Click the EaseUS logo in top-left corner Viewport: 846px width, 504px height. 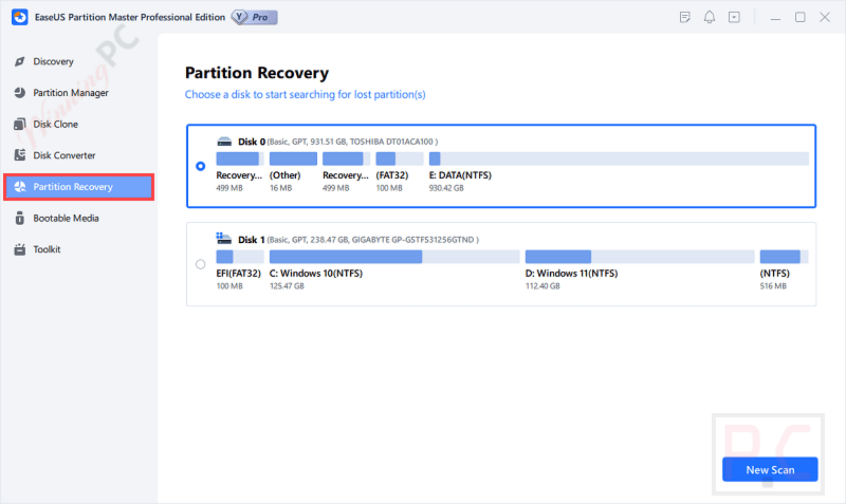click(19, 17)
